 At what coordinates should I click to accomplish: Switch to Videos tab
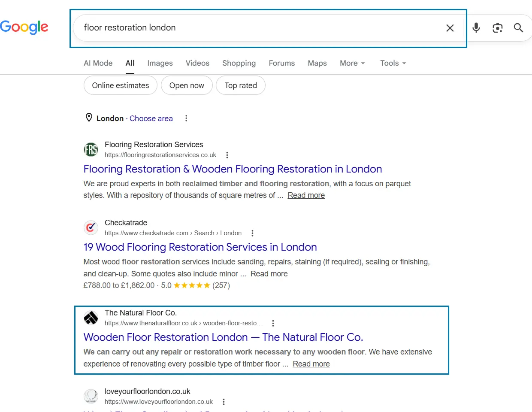pyautogui.click(x=197, y=63)
